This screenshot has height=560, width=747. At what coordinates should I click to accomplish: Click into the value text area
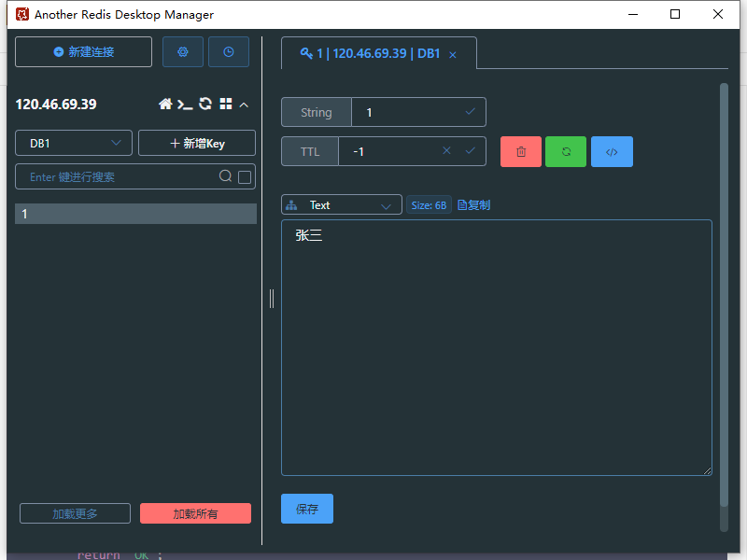coord(497,347)
